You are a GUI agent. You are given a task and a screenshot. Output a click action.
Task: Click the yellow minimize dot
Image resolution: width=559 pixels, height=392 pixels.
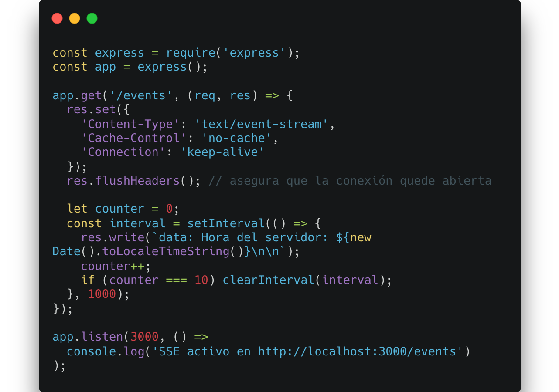coord(75,18)
